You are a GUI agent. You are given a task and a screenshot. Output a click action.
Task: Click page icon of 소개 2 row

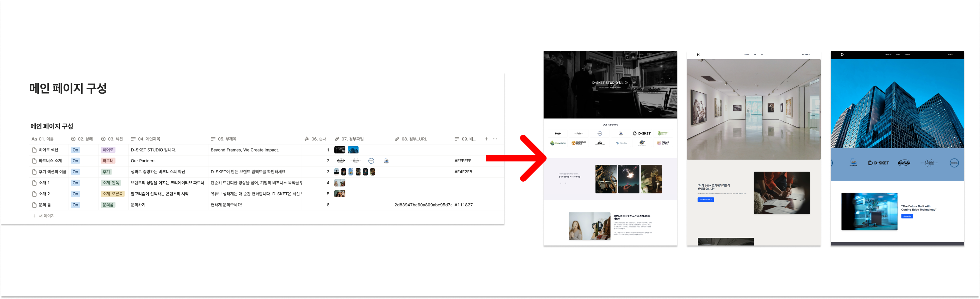pyautogui.click(x=34, y=194)
